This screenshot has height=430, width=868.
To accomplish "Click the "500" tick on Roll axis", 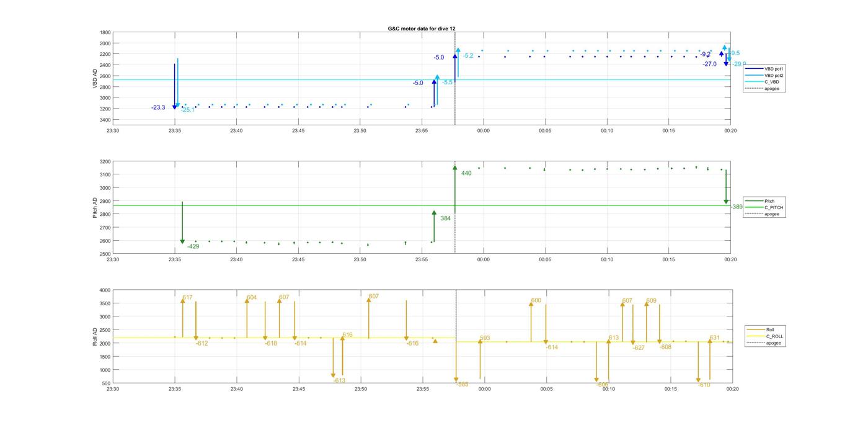I will click(107, 383).
